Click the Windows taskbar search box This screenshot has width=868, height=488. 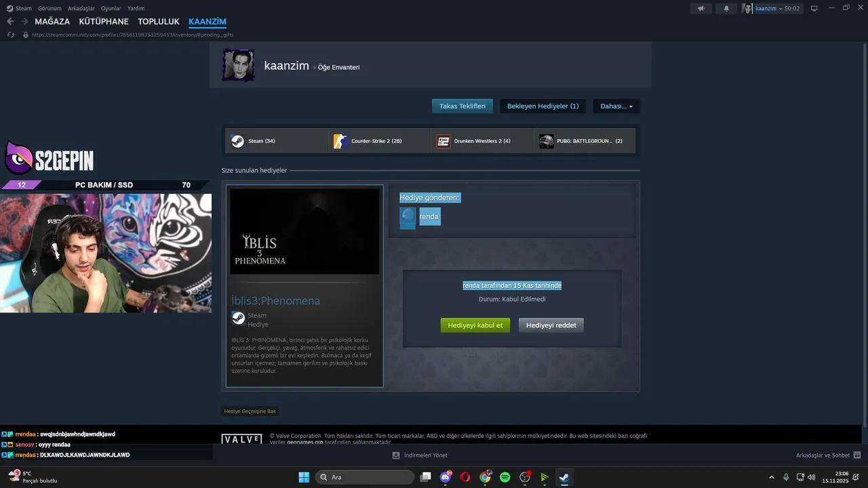pos(365,477)
